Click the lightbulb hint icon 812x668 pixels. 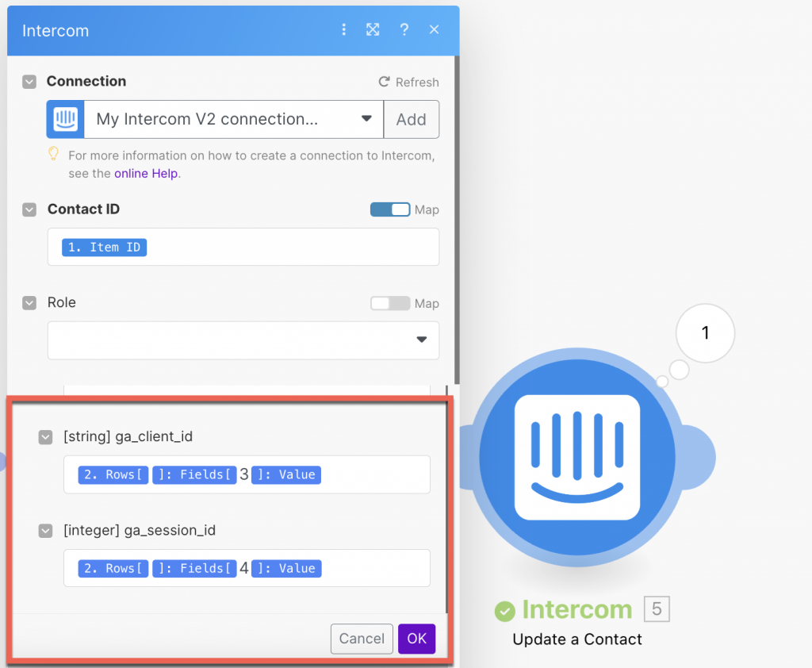point(53,153)
